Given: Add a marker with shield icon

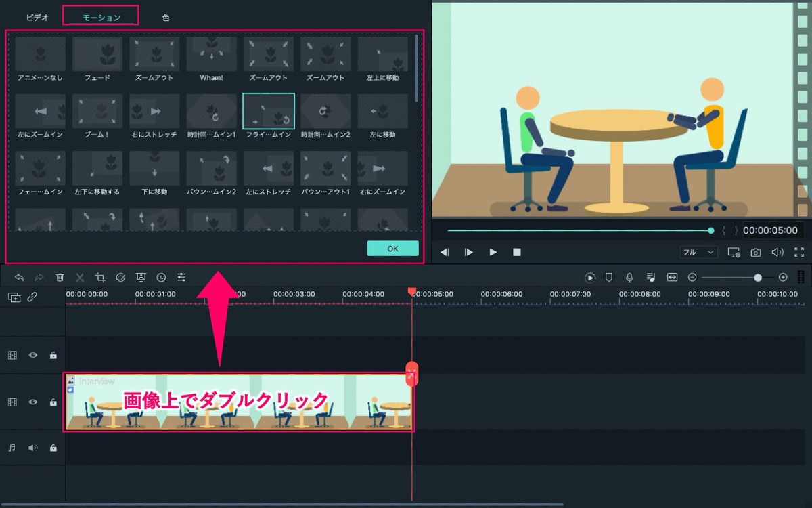Looking at the screenshot, I should [x=609, y=277].
